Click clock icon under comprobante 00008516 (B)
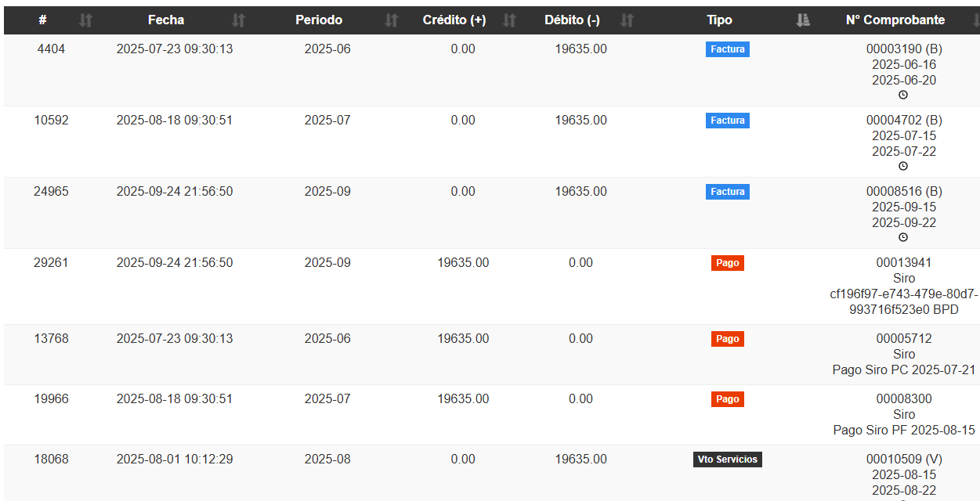 tap(903, 237)
